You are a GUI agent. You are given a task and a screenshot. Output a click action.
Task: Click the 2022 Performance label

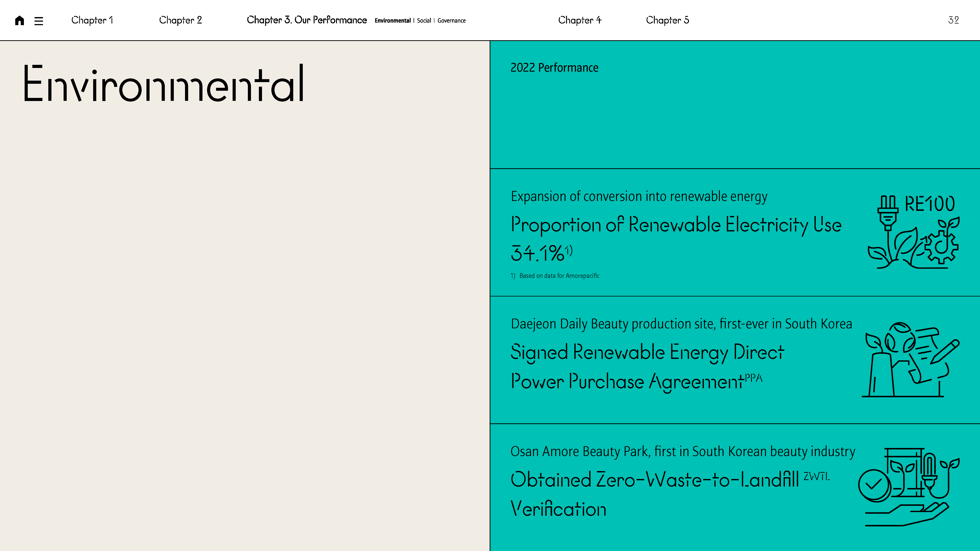click(554, 68)
